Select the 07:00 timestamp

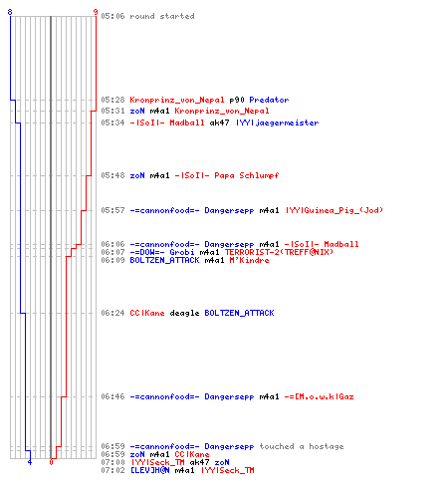(x=112, y=462)
